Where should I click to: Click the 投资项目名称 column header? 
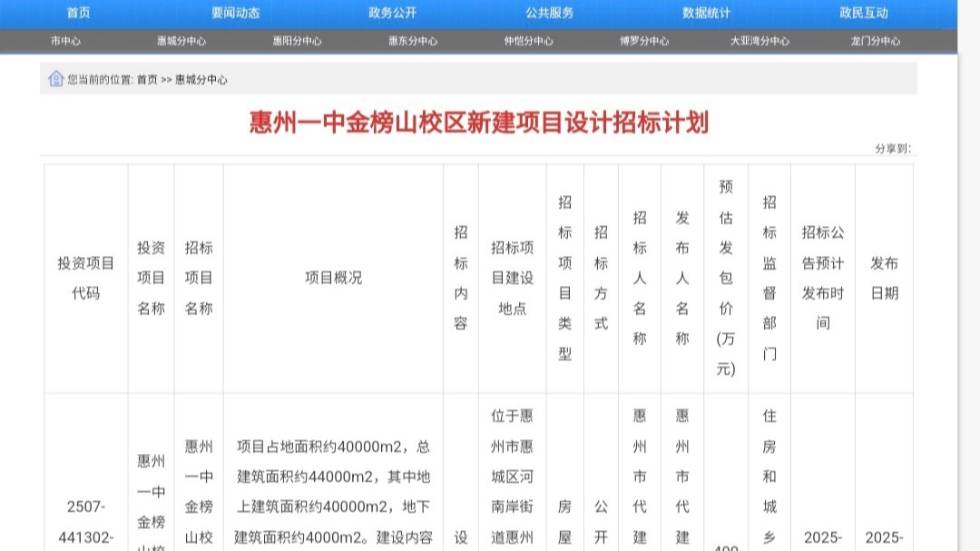[x=152, y=279]
